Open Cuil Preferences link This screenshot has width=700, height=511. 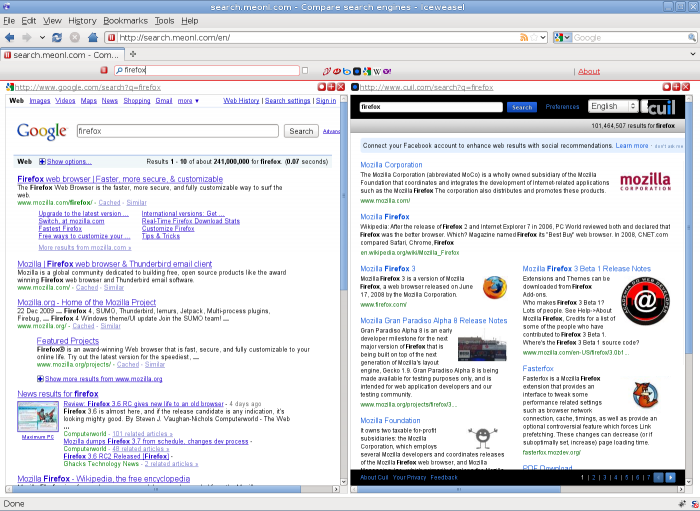[x=562, y=107]
